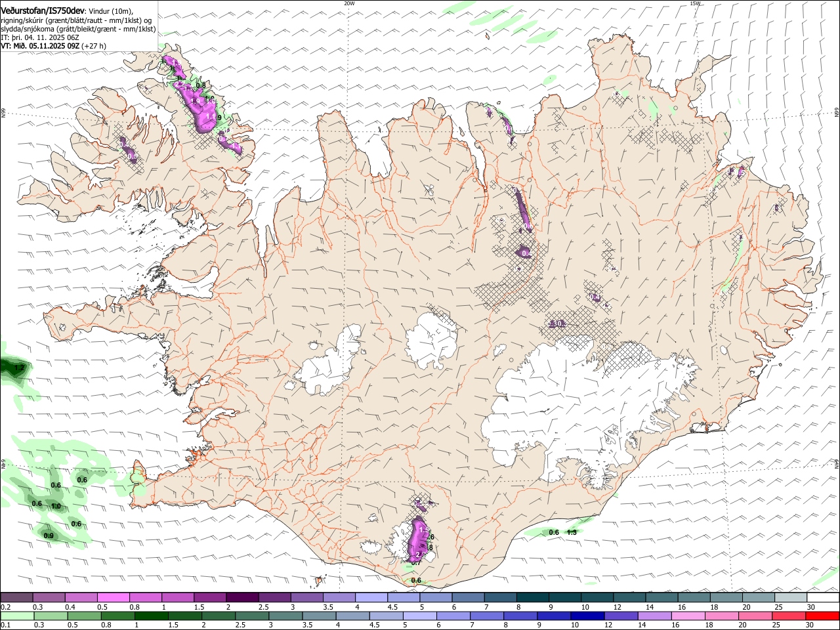This screenshot has width=840, height=630.
Task: Click the upper legend swatch starting at 6
Action: pos(467,597)
